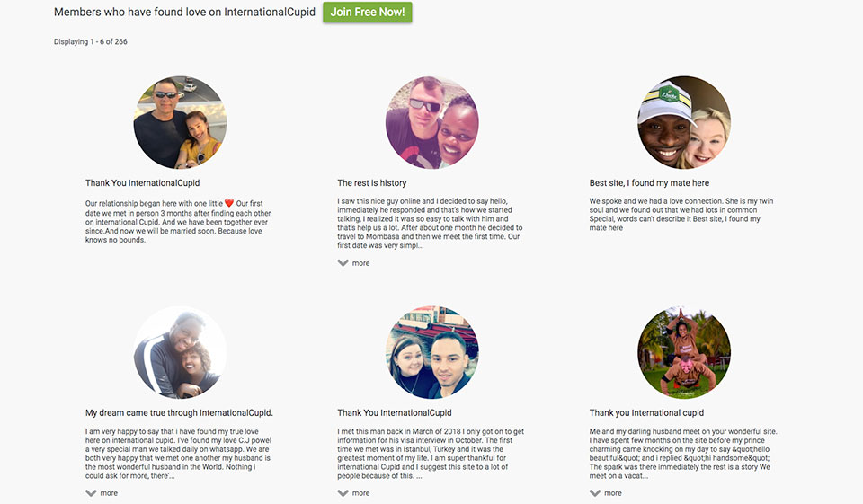
Task: Click the 'Members who have found love' heading
Action: click(182, 13)
